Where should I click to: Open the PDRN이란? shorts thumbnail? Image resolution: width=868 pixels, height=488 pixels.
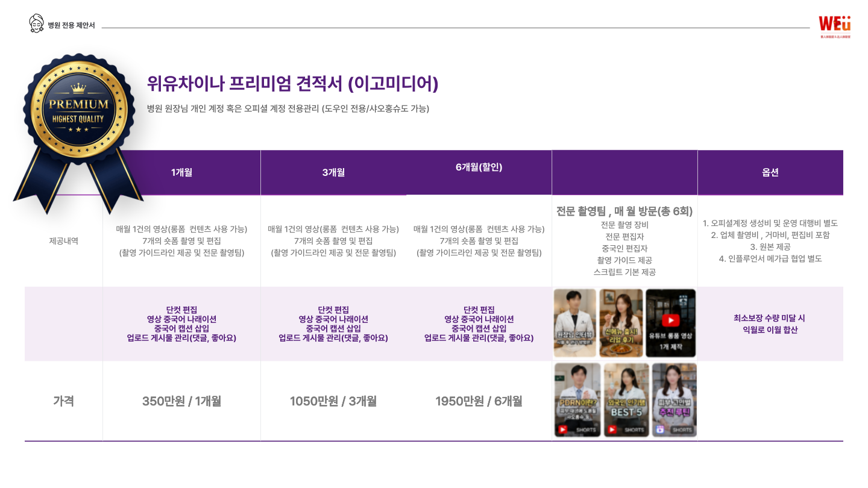[577, 399]
